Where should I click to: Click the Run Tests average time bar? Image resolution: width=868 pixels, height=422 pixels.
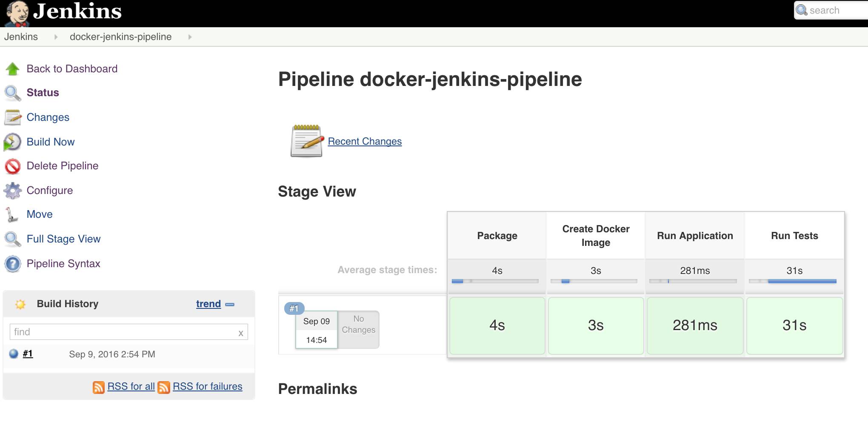point(793,281)
